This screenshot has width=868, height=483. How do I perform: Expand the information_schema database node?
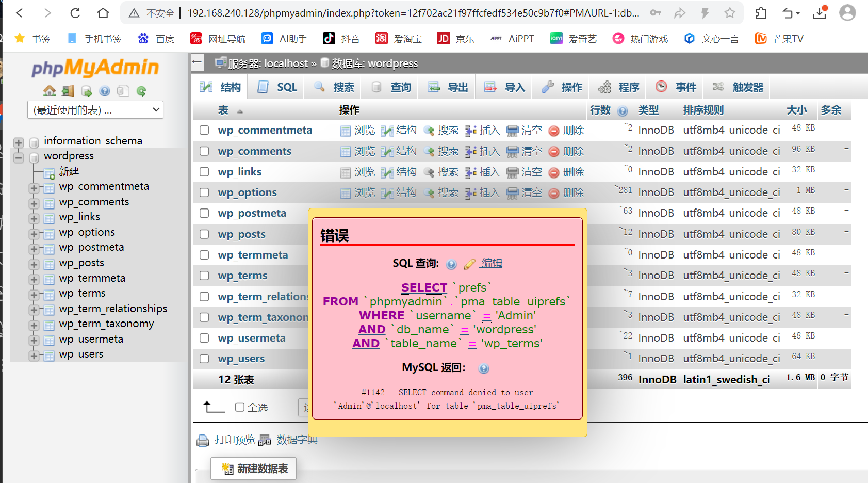point(19,142)
